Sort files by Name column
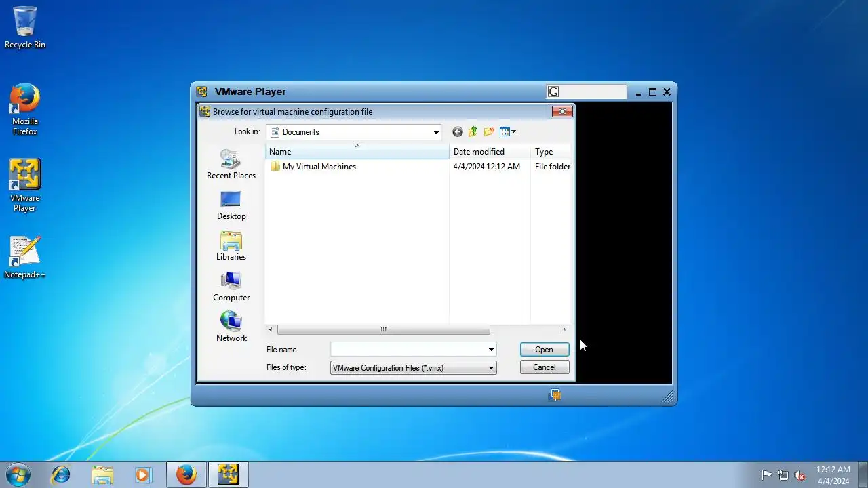Screen dimensions: 868x488 357,152
